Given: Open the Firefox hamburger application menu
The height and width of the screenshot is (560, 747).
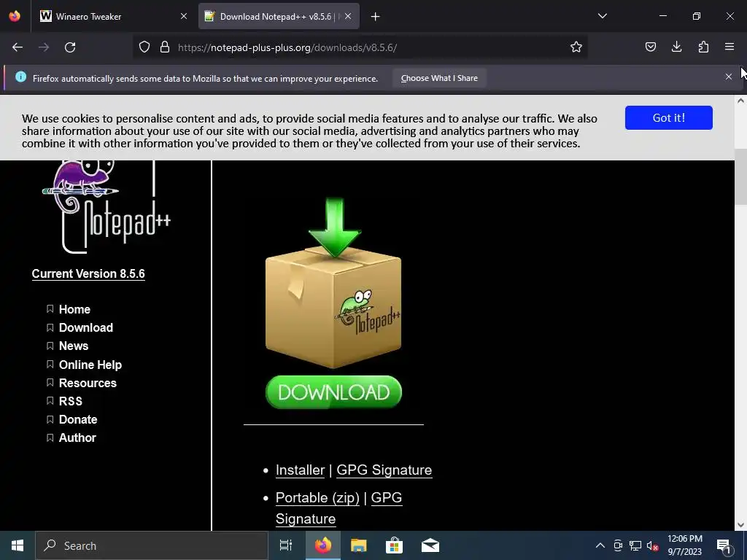Looking at the screenshot, I should point(729,47).
